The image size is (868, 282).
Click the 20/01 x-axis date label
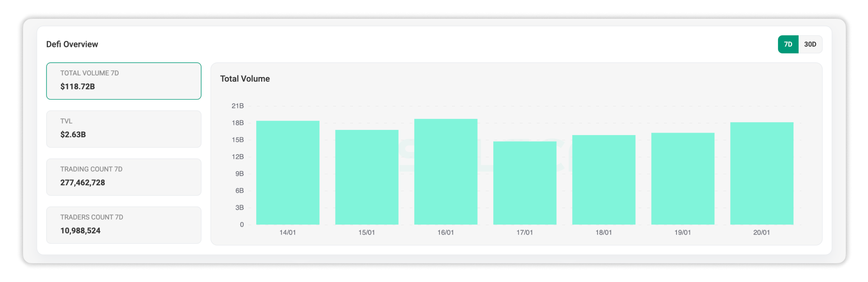coord(761,233)
